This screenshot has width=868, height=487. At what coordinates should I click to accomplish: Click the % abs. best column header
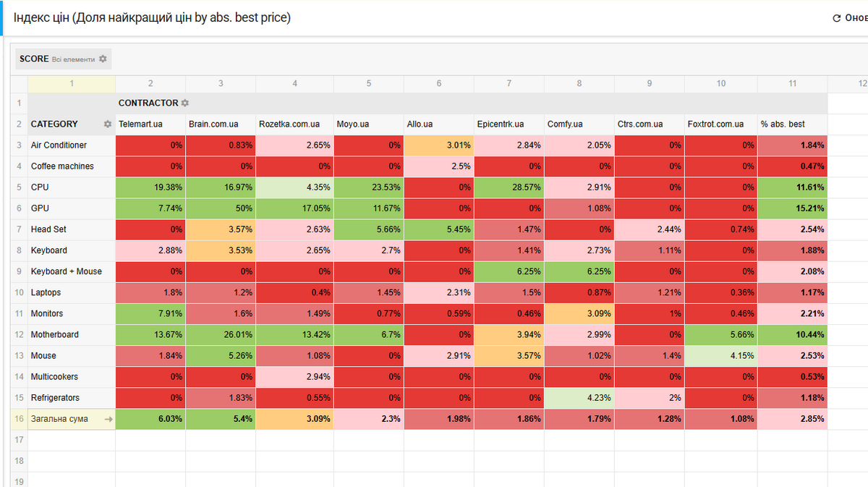point(783,124)
